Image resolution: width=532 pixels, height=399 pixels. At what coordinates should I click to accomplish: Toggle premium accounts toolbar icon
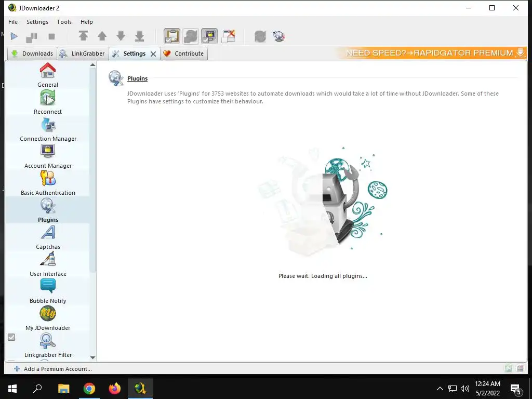coord(209,36)
